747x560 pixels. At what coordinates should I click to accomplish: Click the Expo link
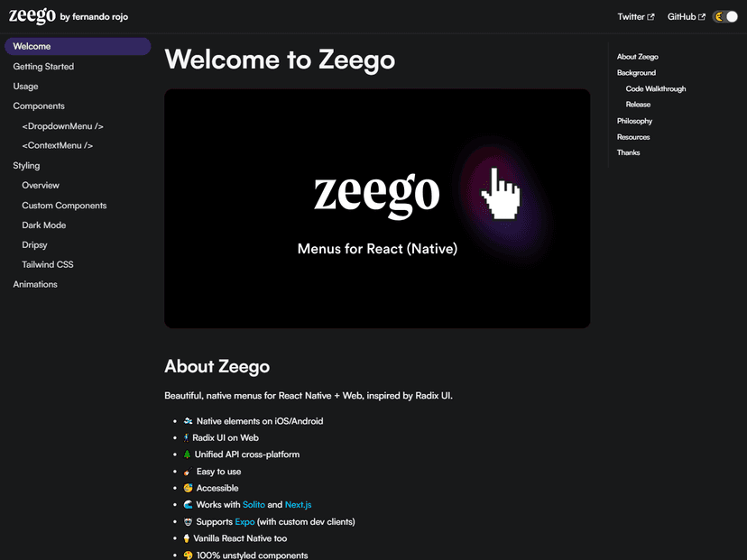[244, 522]
